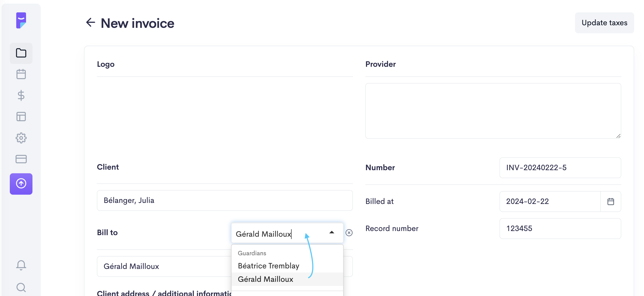Open the layout panel sidebar icon
Image resolution: width=644 pixels, height=296 pixels.
21,117
